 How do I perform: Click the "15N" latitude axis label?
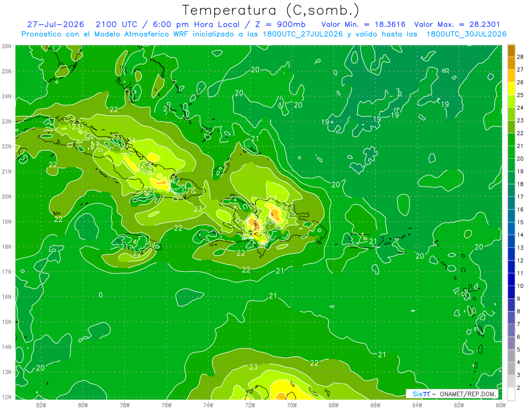(x=7, y=321)
